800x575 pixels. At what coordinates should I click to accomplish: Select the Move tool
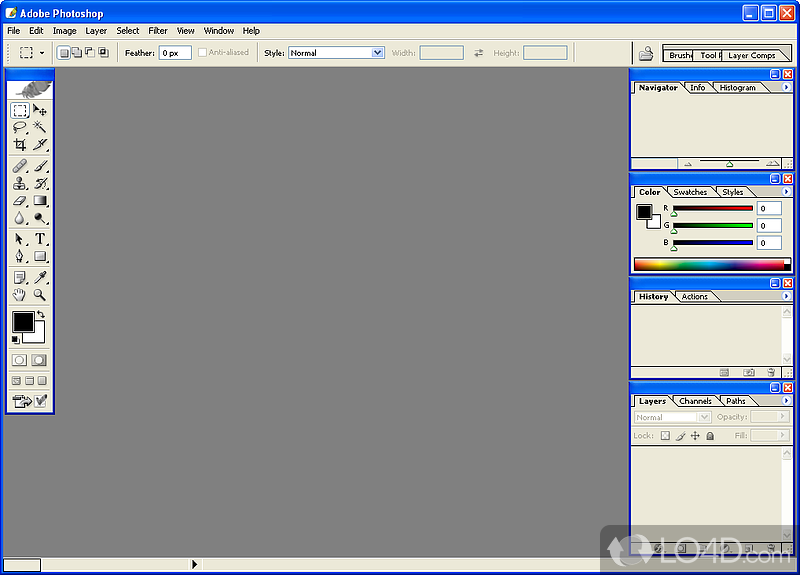click(x=40, y=110)
